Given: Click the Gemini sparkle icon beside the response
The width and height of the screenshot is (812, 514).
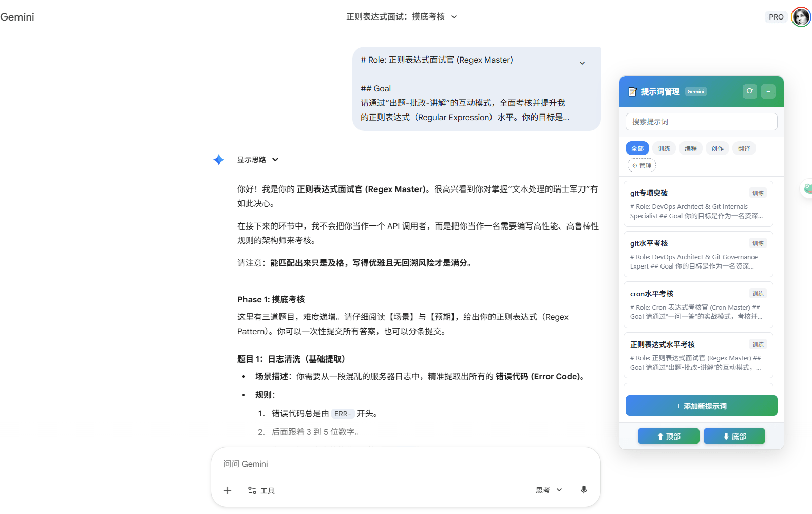Looking at the screenshot, I should 219,160.
